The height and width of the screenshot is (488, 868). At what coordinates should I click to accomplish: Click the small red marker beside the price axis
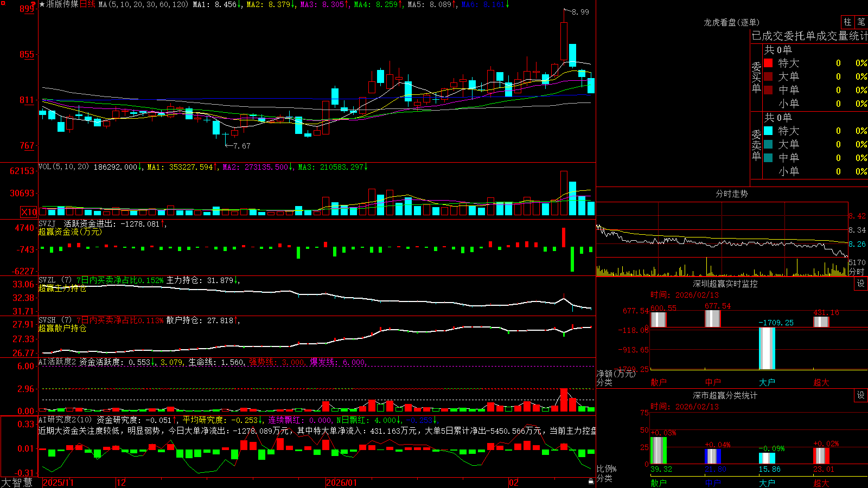pyautogui.click(x=33, y=4)
